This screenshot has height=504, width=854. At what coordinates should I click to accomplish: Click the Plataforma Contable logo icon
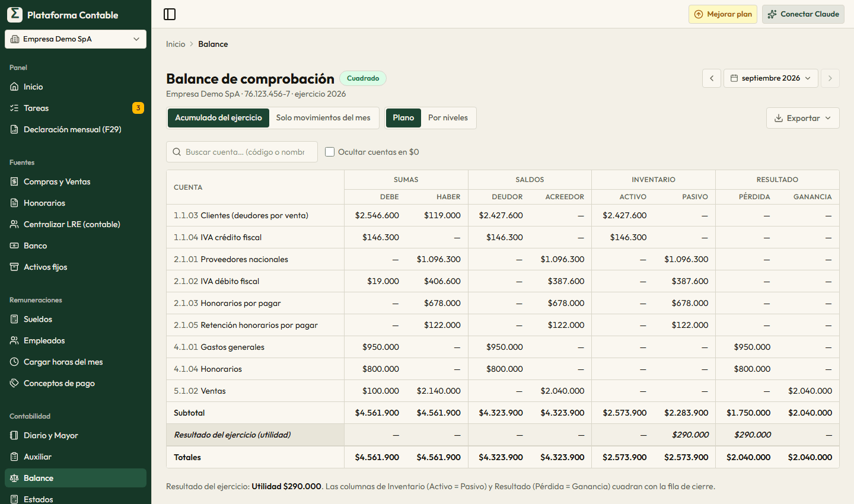[15, 15]
